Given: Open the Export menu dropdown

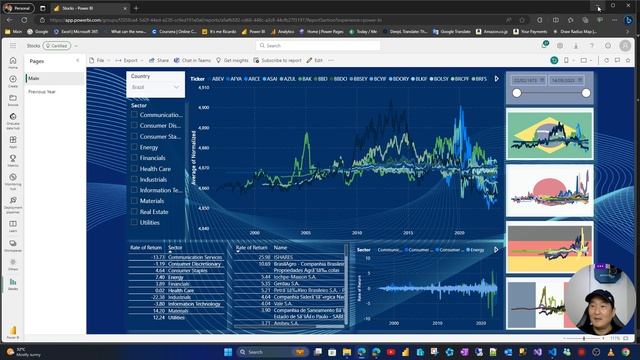Looking at the screenshot, I should tap(129, 60).
